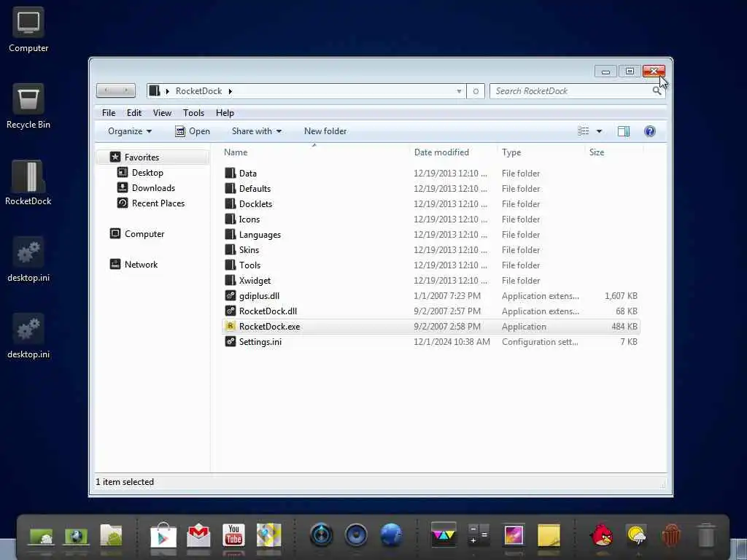Click the gray trash can dock icon

coord(706,534)
